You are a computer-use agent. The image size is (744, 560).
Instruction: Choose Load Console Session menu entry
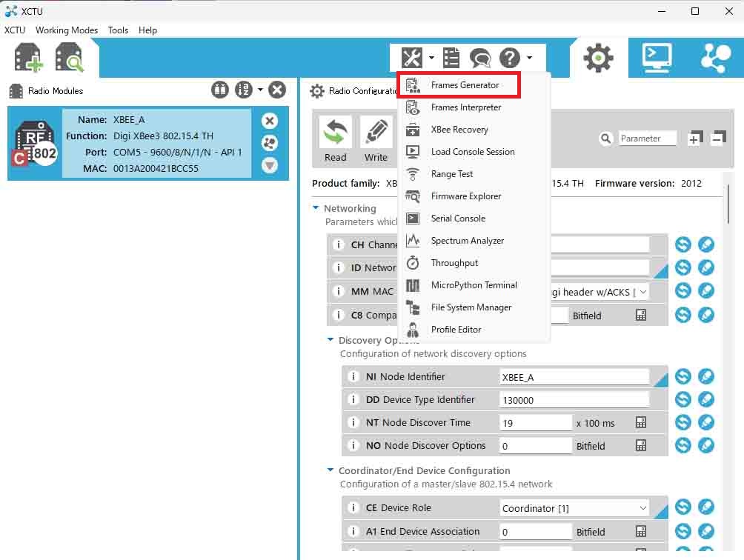(474, 152)
